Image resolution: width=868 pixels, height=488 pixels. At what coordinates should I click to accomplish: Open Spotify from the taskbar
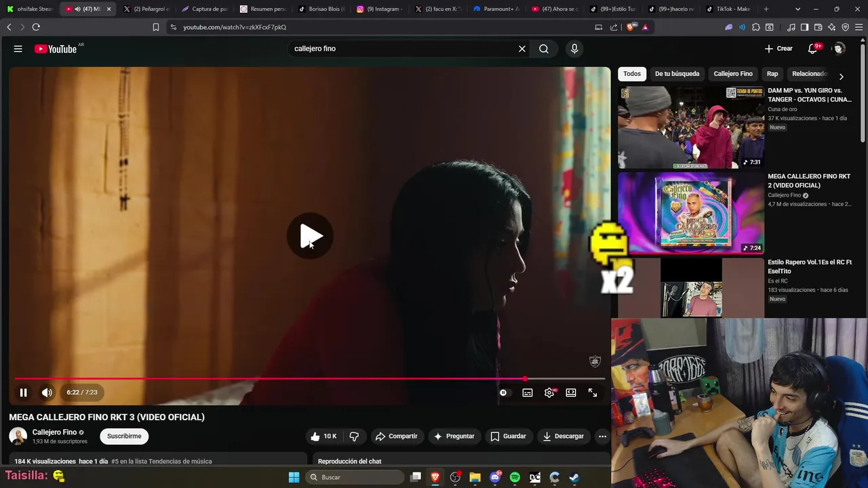click(x=515, y=477)
